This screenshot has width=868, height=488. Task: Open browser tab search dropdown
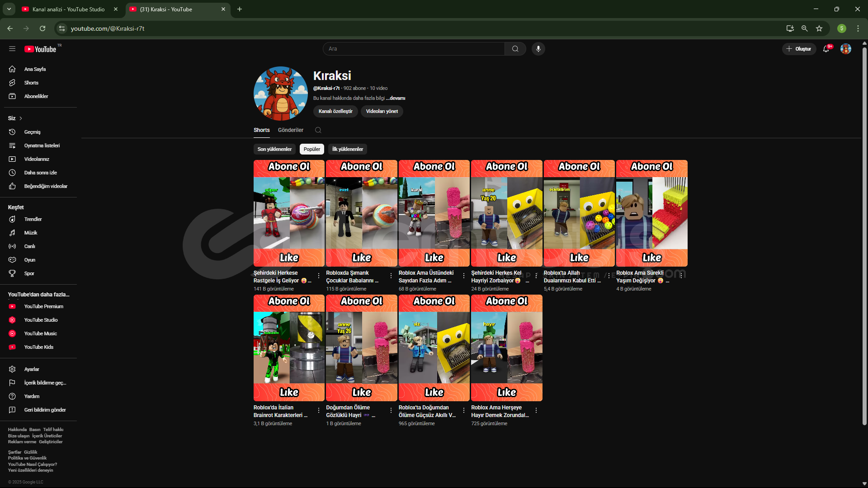coord(9,9)
